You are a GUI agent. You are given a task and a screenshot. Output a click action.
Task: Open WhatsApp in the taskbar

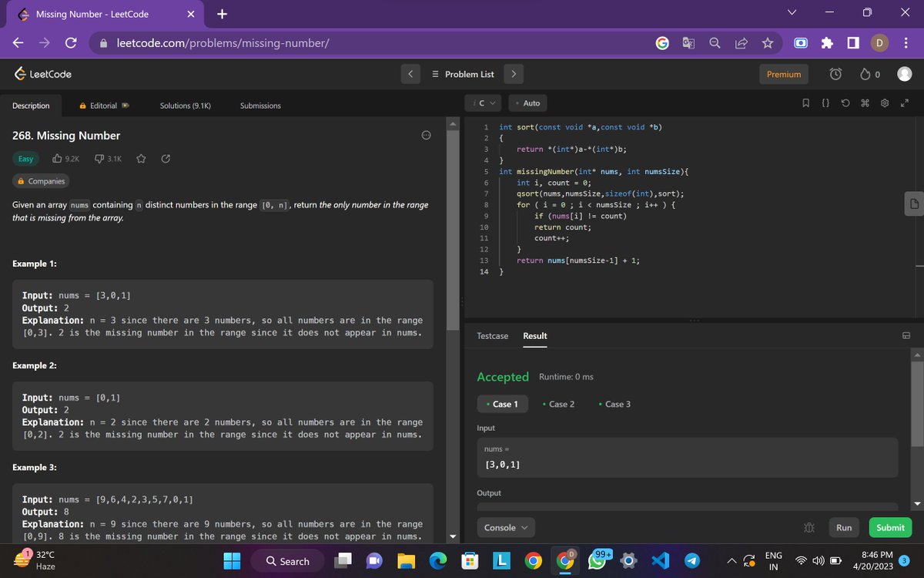tap(598, 561)
